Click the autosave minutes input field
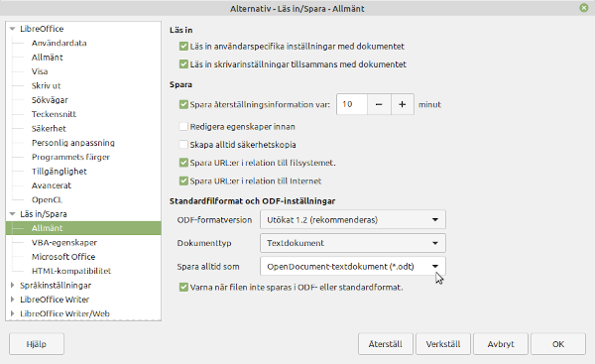 click(x=352, y=104)
